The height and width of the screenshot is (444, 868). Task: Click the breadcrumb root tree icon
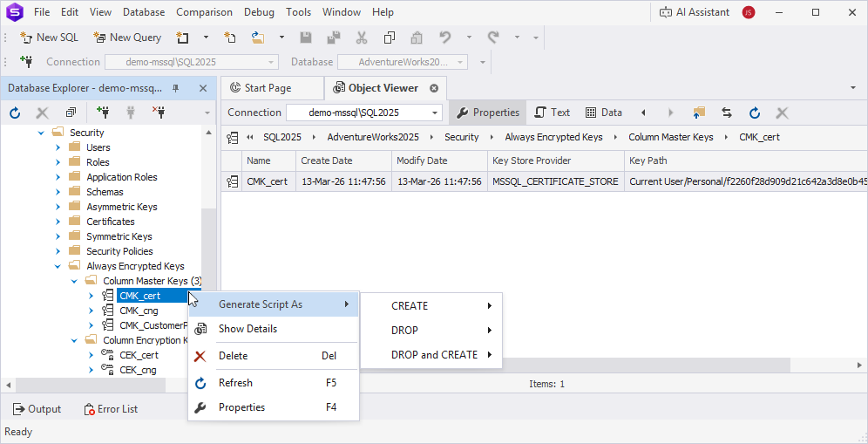pyautogui.click(x=233, y=137)
